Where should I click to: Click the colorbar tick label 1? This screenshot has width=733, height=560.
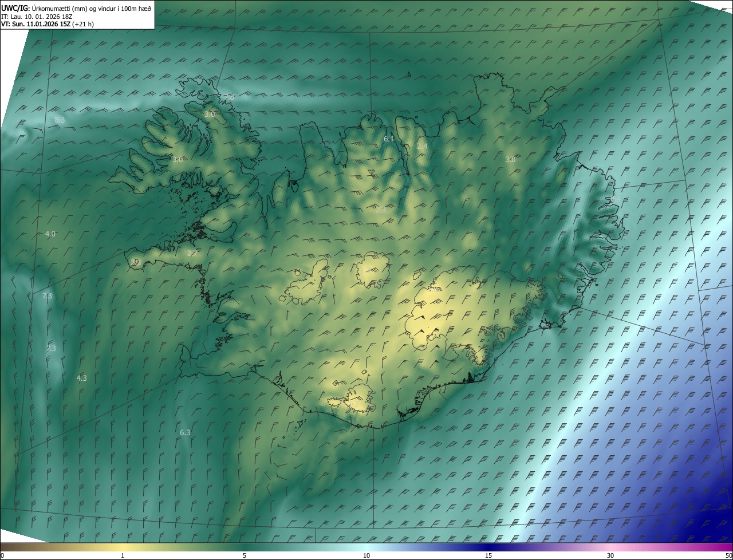123,555
